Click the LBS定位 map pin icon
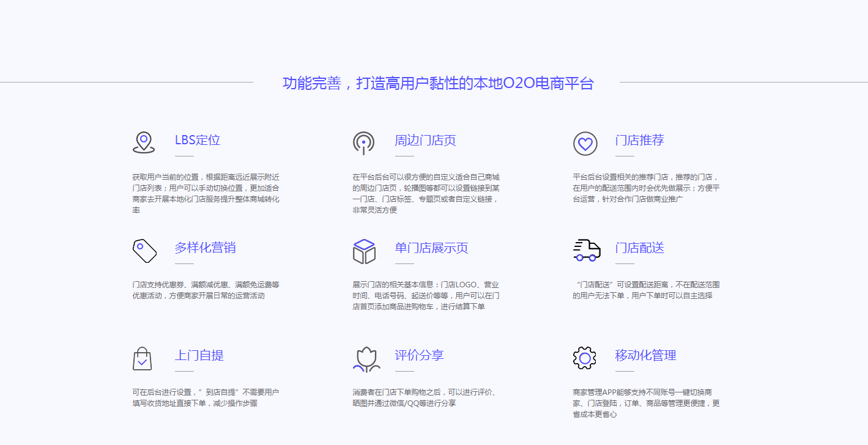 144,142
